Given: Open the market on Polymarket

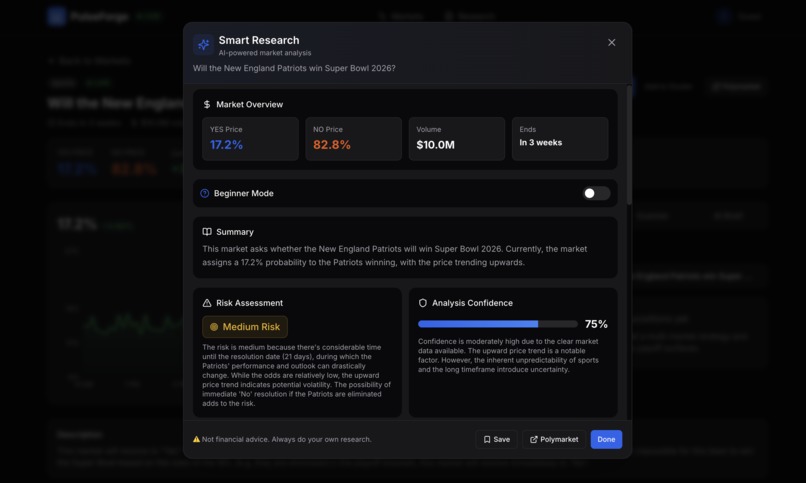Looking at the screenshot, I should (x=554, y=439).
